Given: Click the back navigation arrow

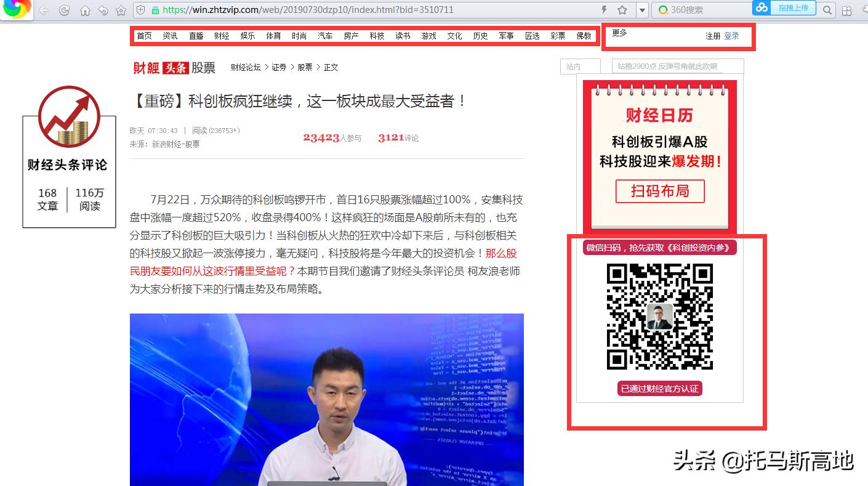Looking at the screenshot, I should click(x=44, y=10).
